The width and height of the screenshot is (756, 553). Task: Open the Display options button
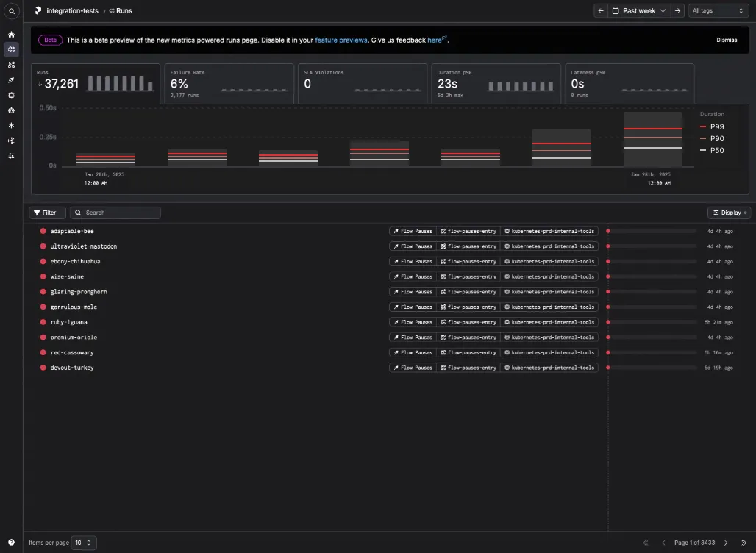(729, 213)
